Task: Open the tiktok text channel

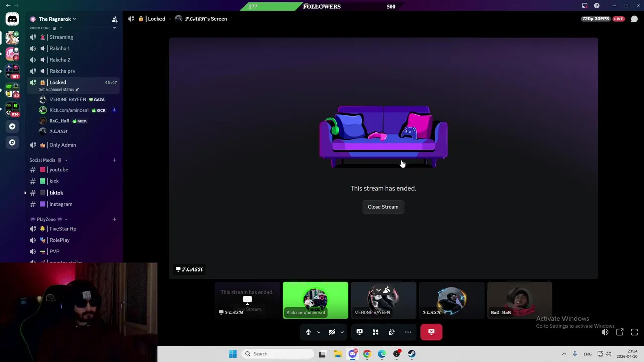Action: click(73, 193)
